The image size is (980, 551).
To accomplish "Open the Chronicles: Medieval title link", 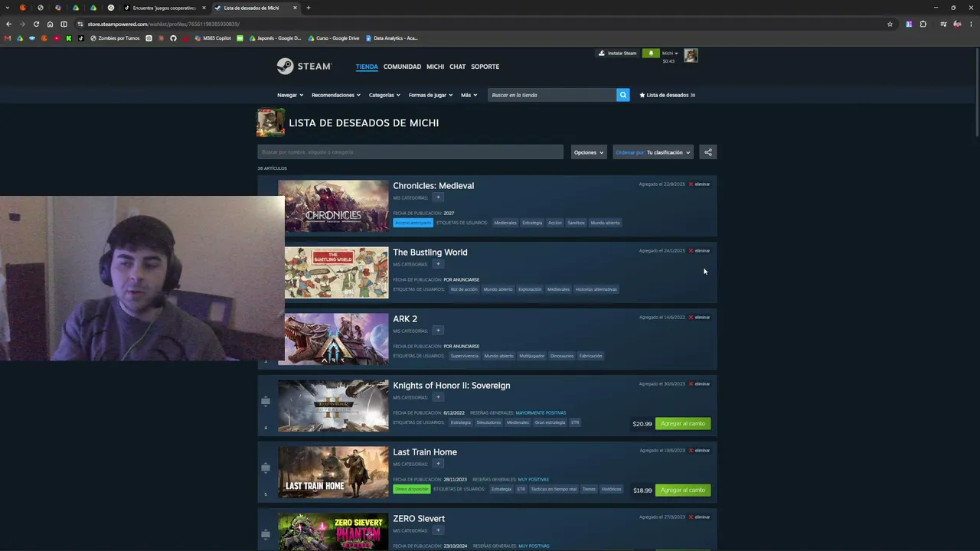I will coord(433,185).
